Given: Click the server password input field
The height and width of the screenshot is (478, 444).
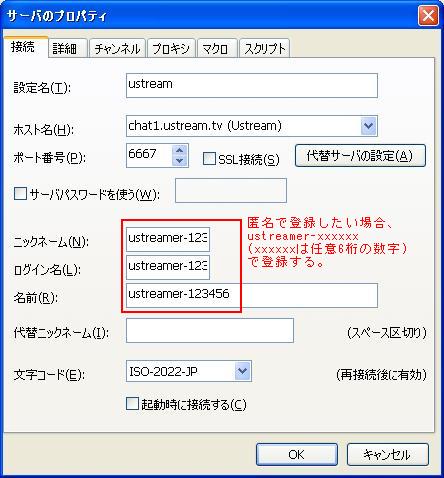Looking at the screenshot, I should click(x=231, y=190).
